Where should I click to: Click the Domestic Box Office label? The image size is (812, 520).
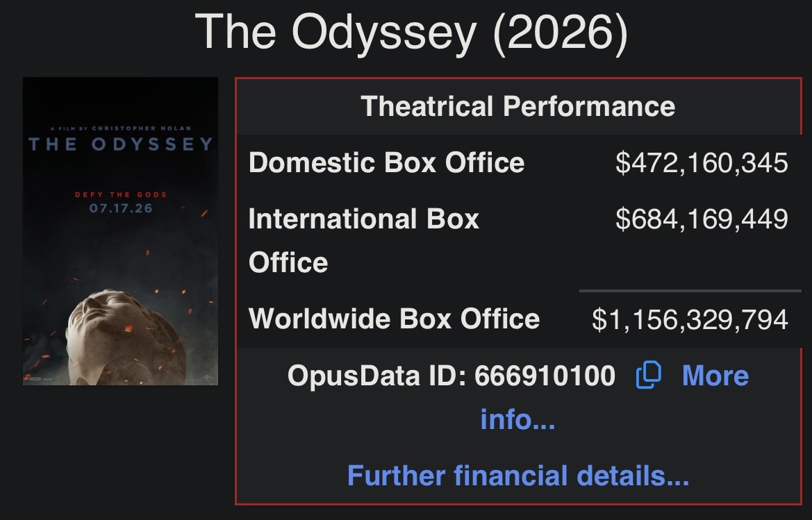386,162
